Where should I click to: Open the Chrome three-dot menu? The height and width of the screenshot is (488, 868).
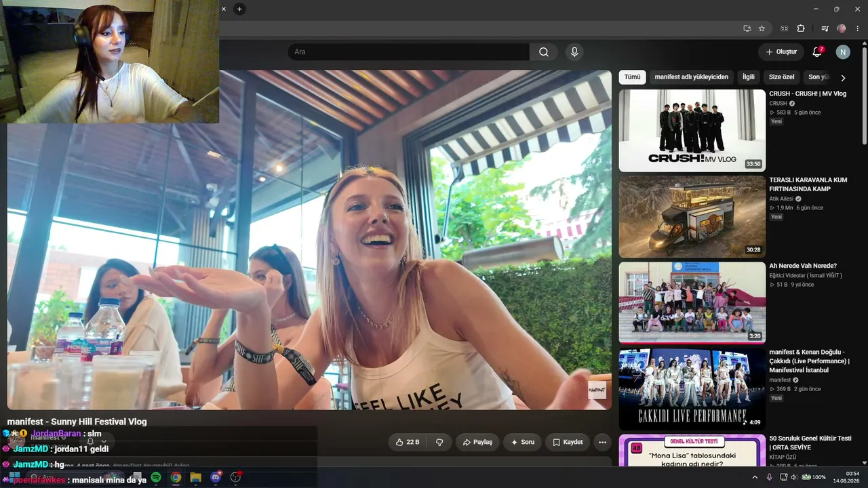[x=856, y=28]
